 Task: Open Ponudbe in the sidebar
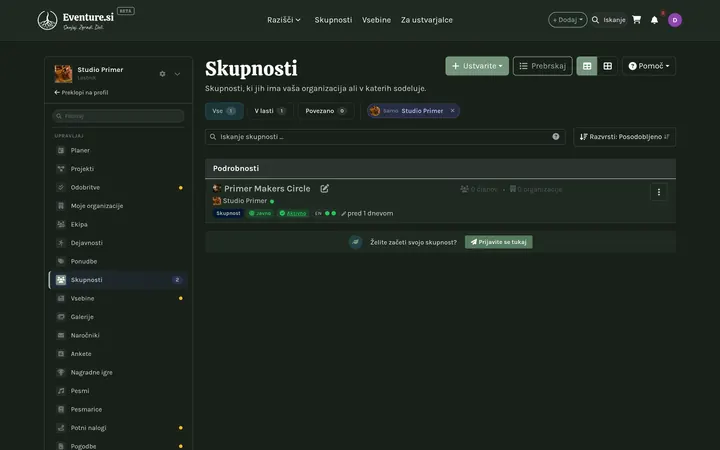(x=118, y=261)
